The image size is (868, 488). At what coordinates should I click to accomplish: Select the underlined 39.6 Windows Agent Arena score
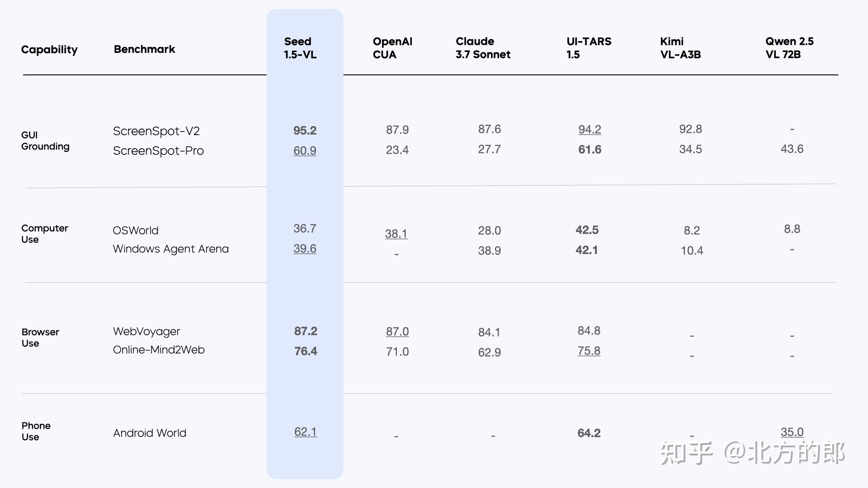tap(305, 249)
